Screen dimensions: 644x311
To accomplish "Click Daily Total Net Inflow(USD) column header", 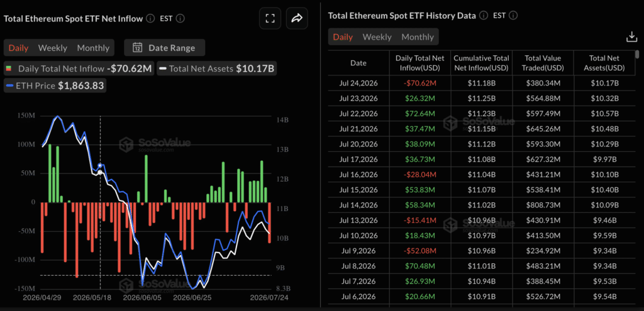I will 419,63.
